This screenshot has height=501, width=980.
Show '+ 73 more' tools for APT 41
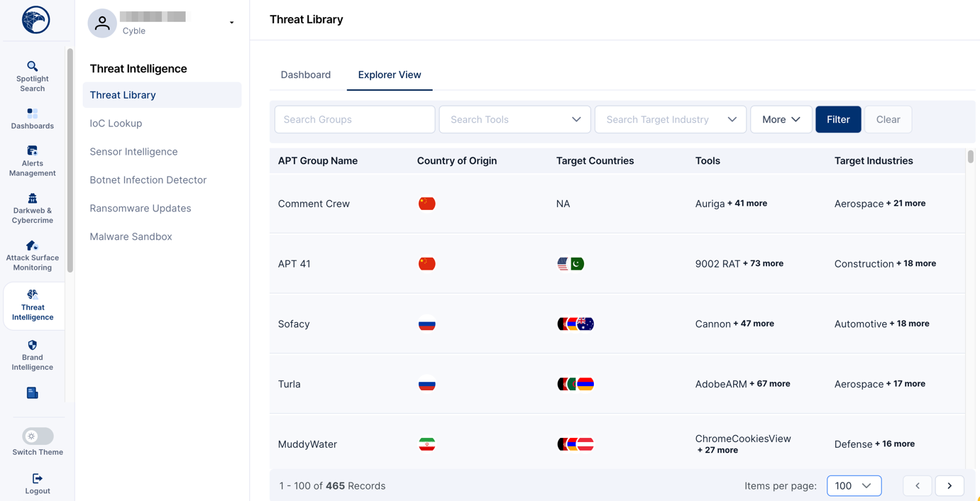(763, 264)
